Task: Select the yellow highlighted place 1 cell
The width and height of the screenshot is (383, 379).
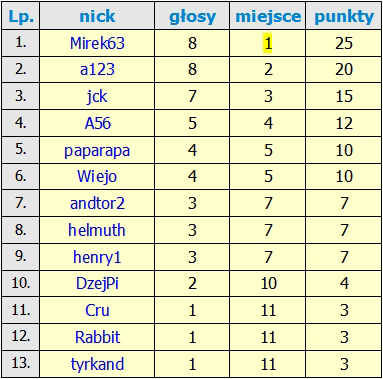Action: [267, 43]
